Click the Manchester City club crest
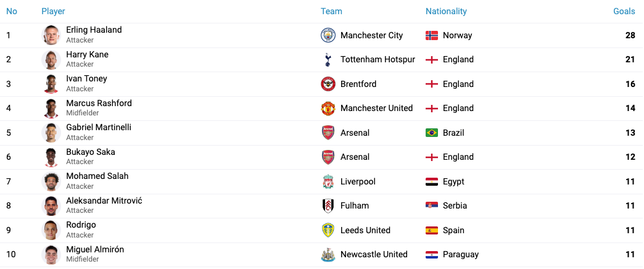The height and width of the screenshot is (269, 644). point(328,35)
